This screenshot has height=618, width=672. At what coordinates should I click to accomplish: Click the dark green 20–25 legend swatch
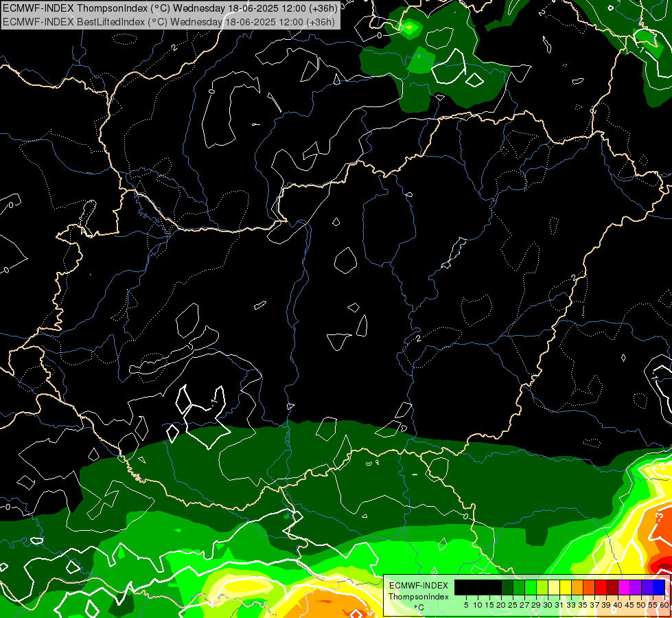[x=507, y=587]
